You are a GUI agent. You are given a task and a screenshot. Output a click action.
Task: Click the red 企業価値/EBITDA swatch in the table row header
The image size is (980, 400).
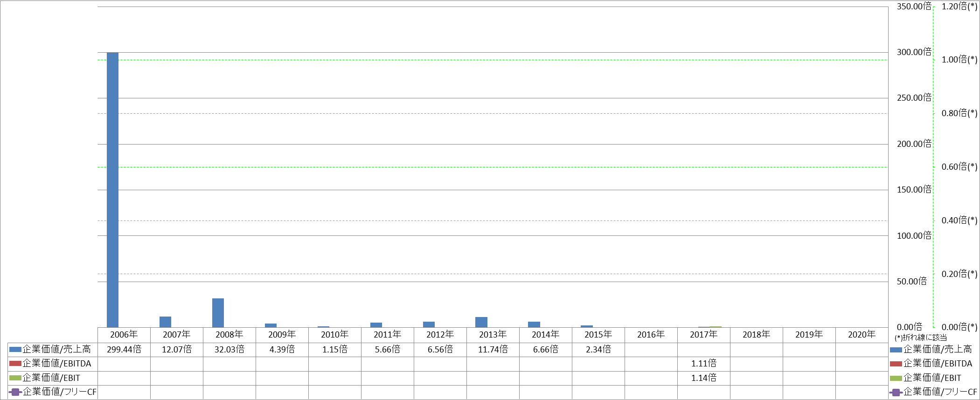[x=15, y=363]
